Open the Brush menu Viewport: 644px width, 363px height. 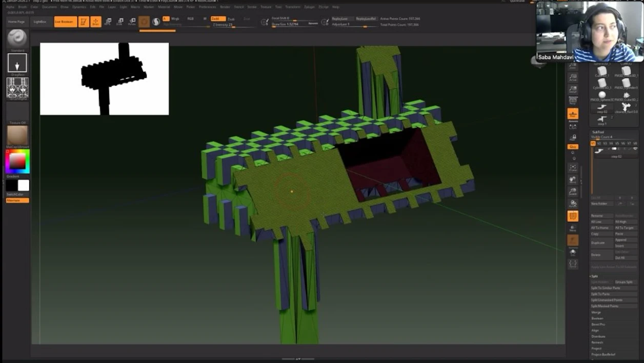click(23, 7)
